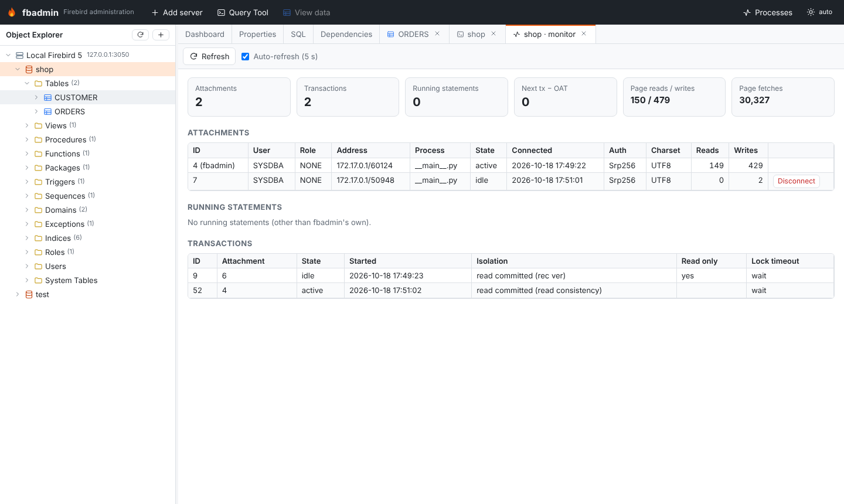Click the ORDERS table icon in tree
Image resolution: width=844 pixels, height=504 pixels.
point(47,111)
